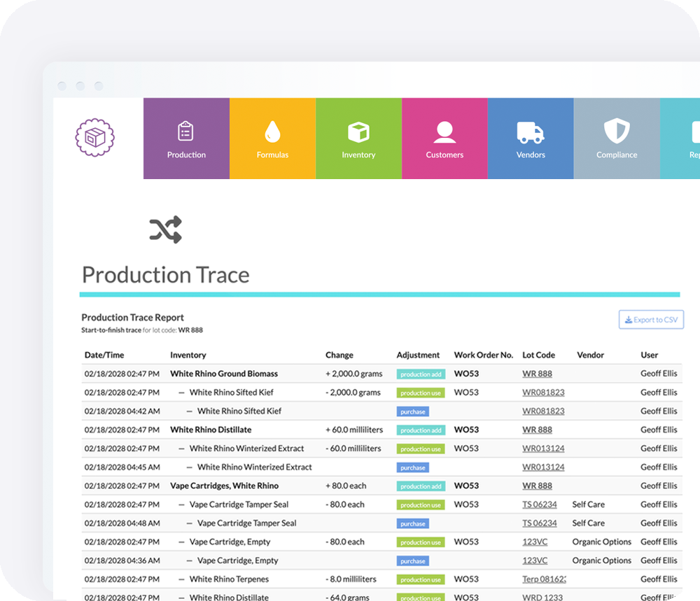This screenshot has height=601, width=700.
Task: Open the Production clipboard icon
Action: 185,131
